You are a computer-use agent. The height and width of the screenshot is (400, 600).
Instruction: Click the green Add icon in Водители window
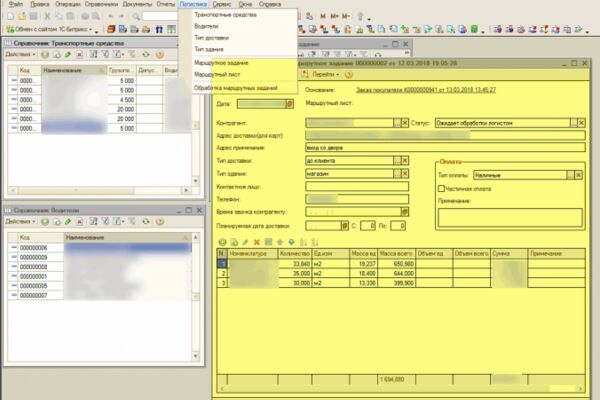[x=45, y=222]
